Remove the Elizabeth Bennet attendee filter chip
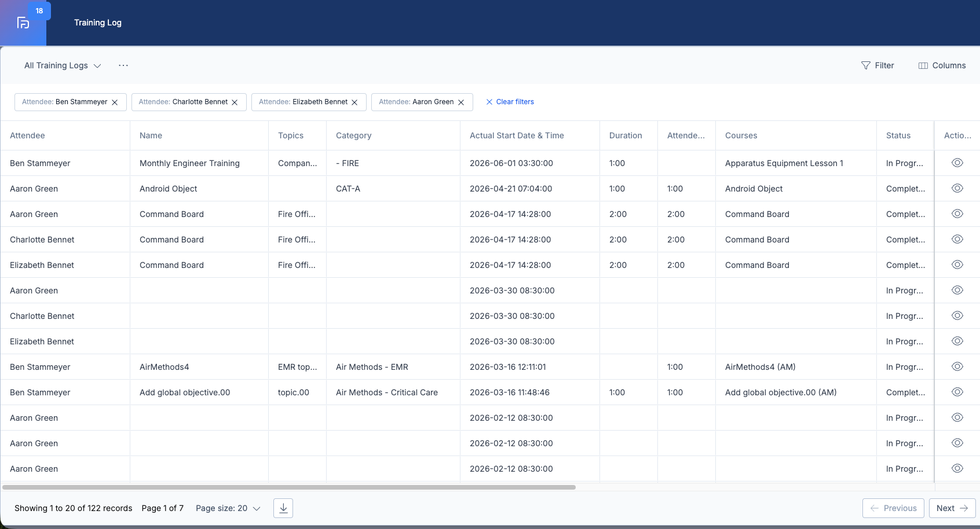980x529 pixels. pos(354,102)
